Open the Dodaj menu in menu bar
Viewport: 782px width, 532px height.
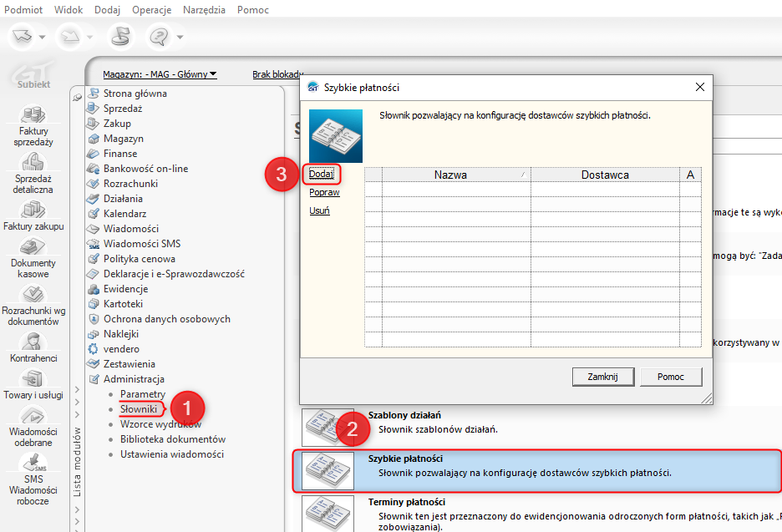[x=107, y=9]
